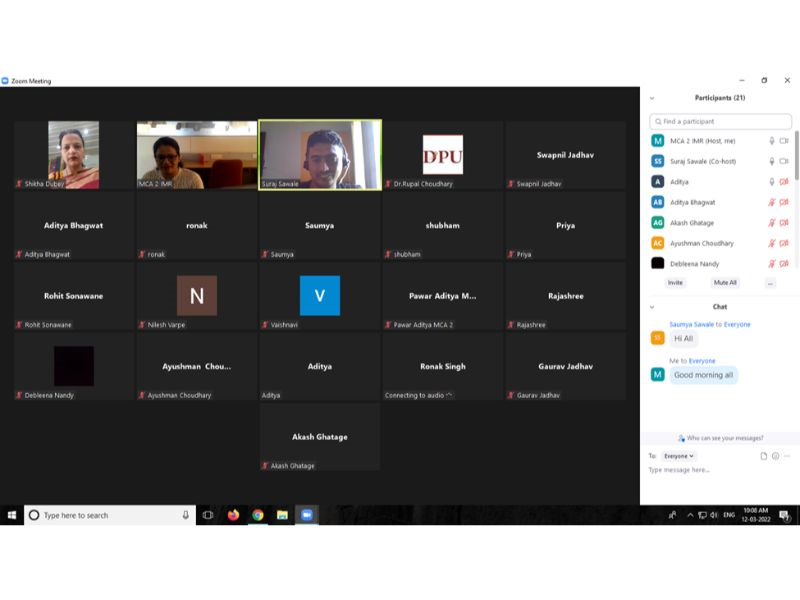Click the Suraj Sawale SS avatar
The width and height of the screenshot is (800, 600).
tap(658, 161)
